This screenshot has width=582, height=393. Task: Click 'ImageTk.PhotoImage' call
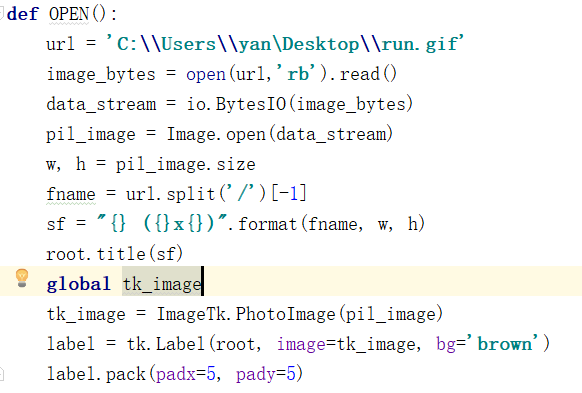246,314
